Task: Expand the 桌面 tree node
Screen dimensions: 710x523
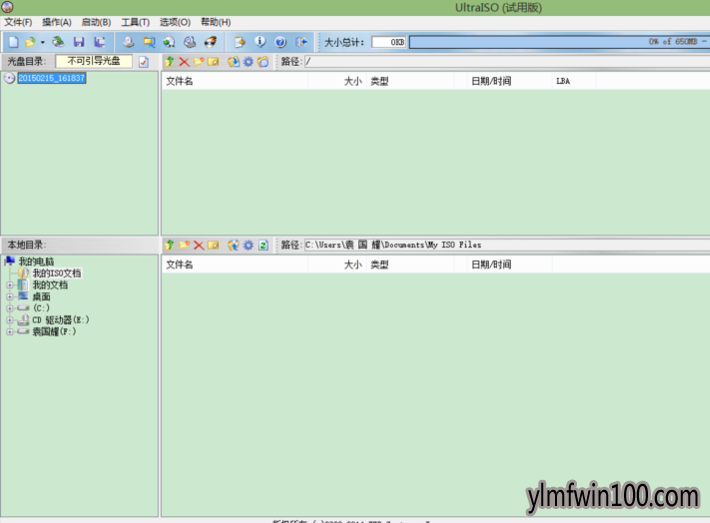Action: [x=10, y=297]
